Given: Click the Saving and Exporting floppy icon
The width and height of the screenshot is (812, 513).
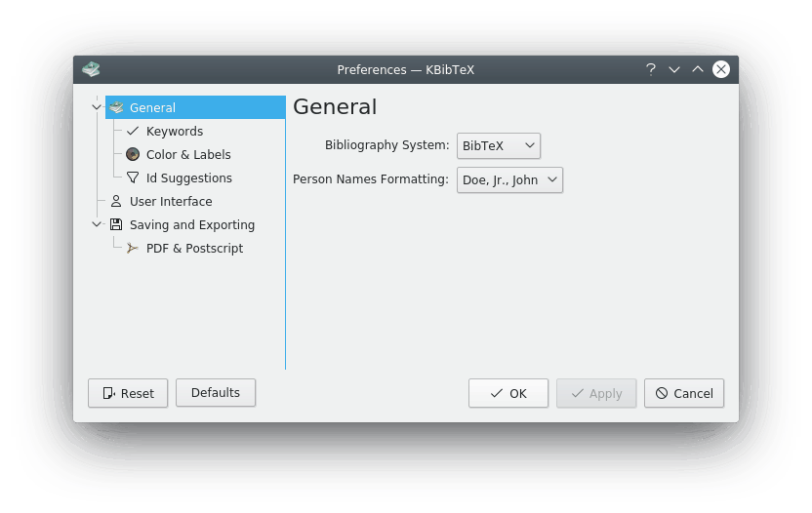Looking at the screenshot, I should click(116, 224).
